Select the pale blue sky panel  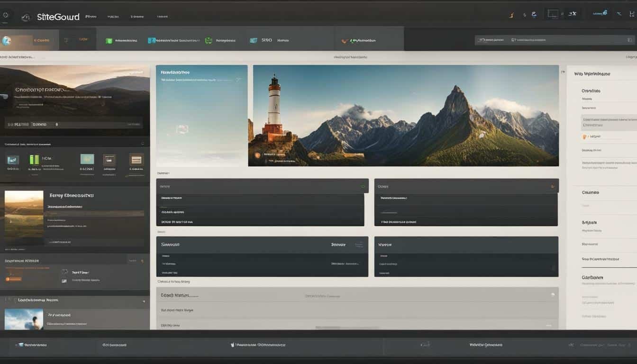[201, 116]
